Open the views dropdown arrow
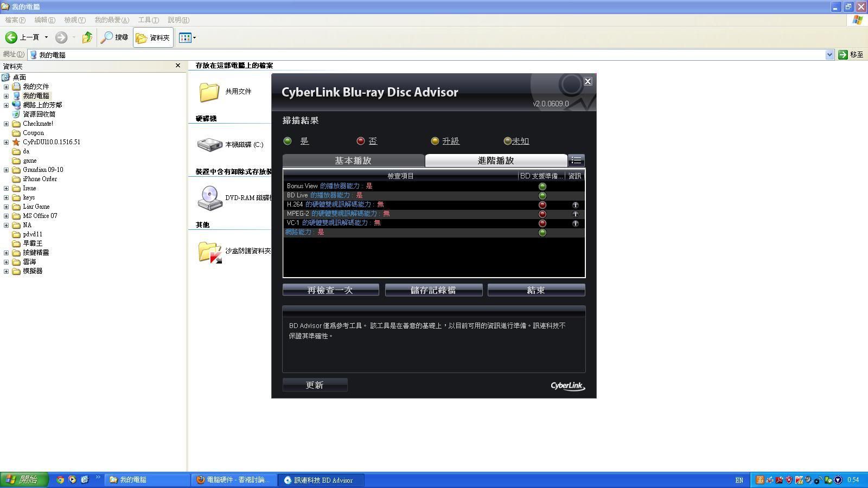The image size is (868, 488). click(x=194, y=37)
